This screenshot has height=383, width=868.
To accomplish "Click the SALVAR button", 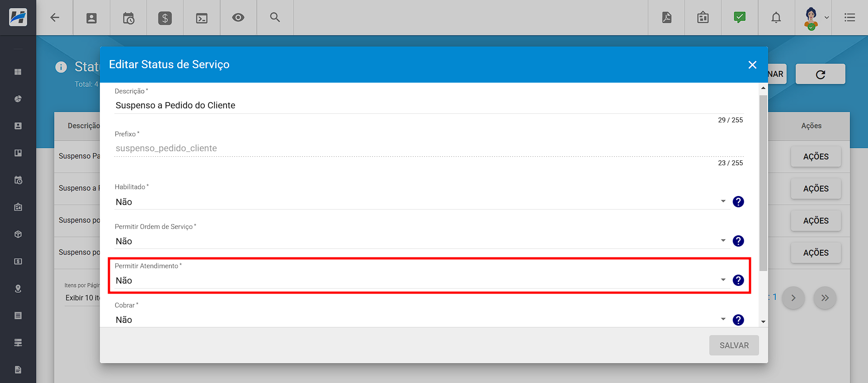I will tap(734, 346).
